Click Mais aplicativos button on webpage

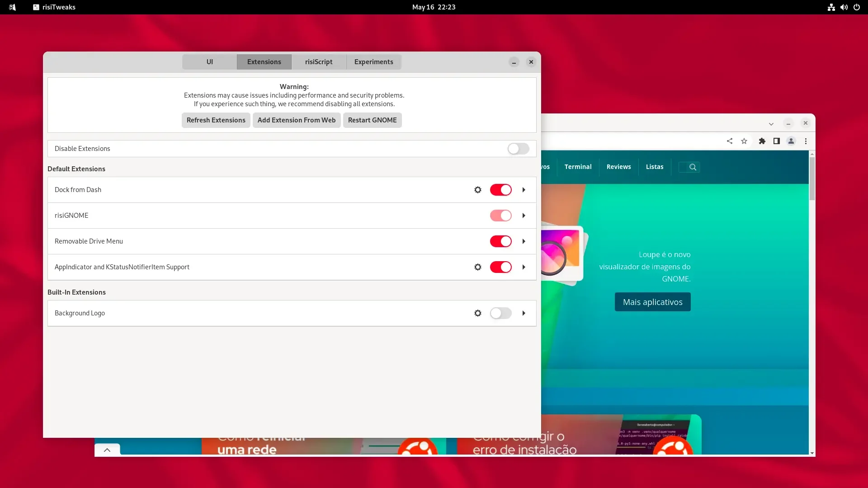coord(653,302)
